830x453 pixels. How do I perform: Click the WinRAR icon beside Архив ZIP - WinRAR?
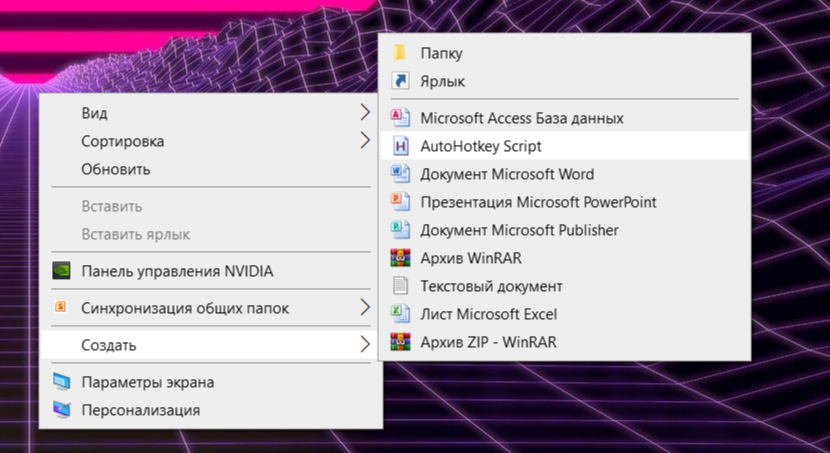pos(400,342)
